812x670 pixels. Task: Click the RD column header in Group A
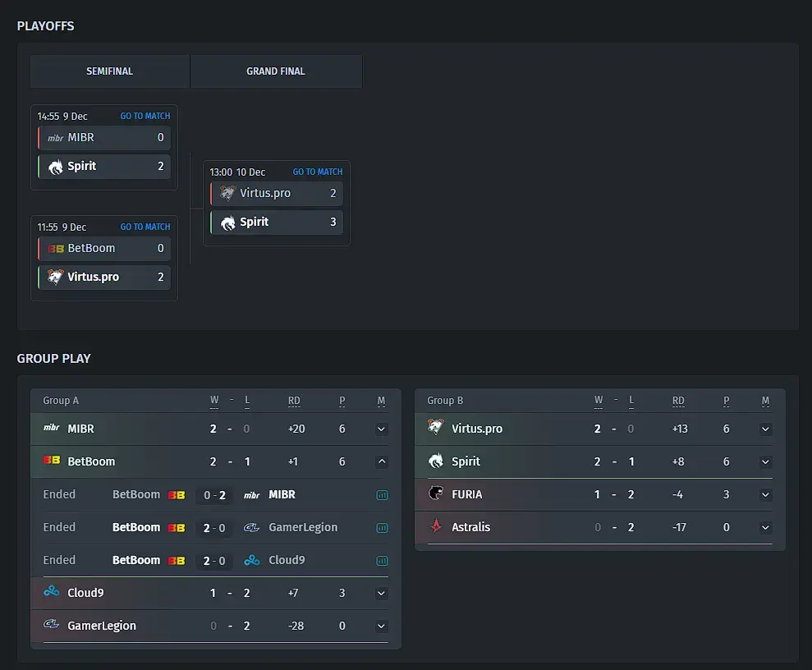(294, 401)
